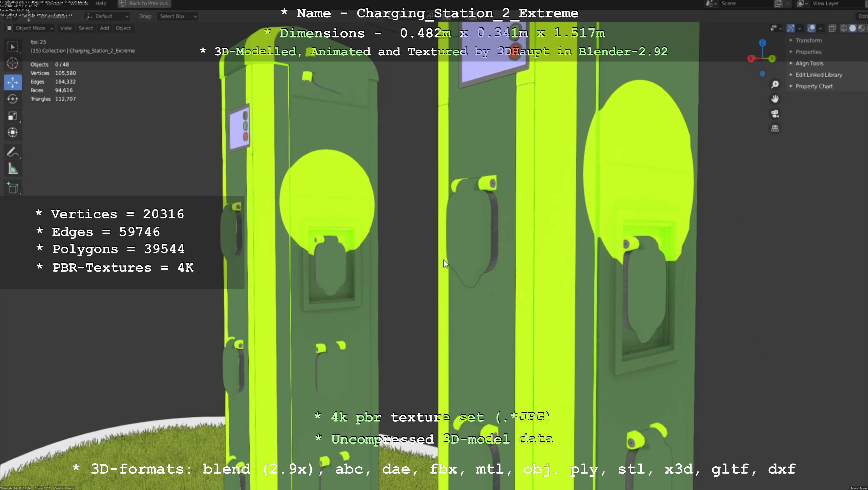
Task: Expand the Transform panel
Action: coord(808,40)
